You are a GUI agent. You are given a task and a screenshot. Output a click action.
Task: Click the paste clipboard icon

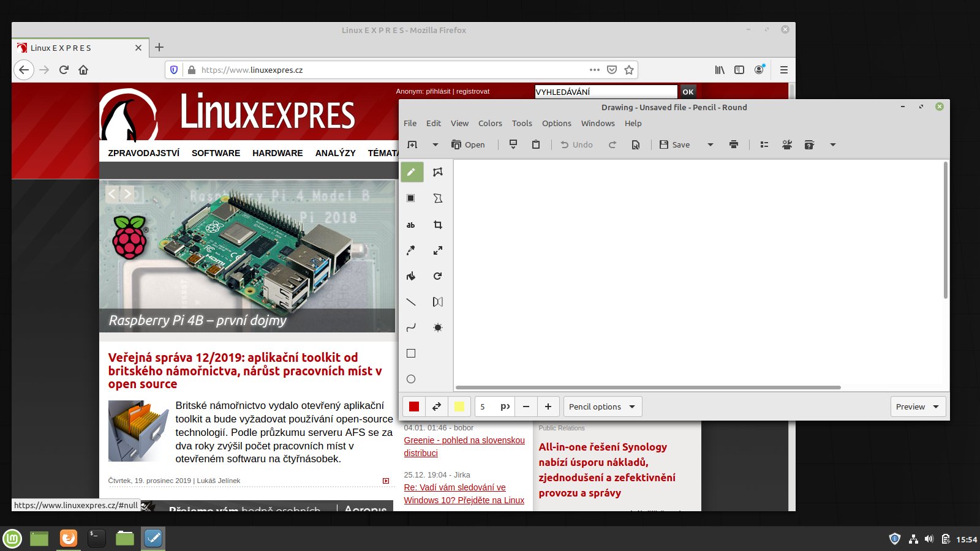536,144
